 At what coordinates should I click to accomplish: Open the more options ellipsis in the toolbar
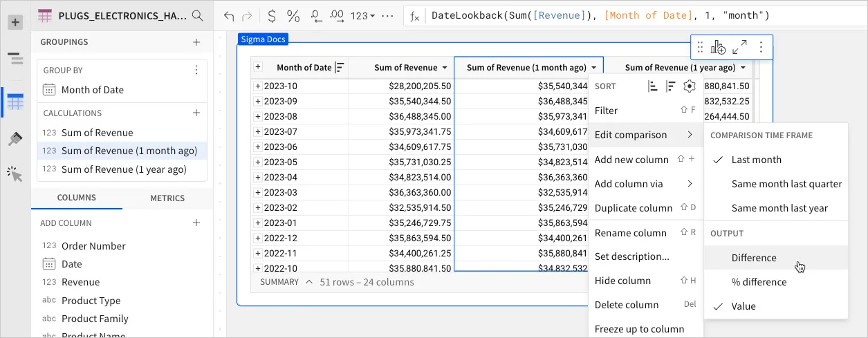pos(387,16)
